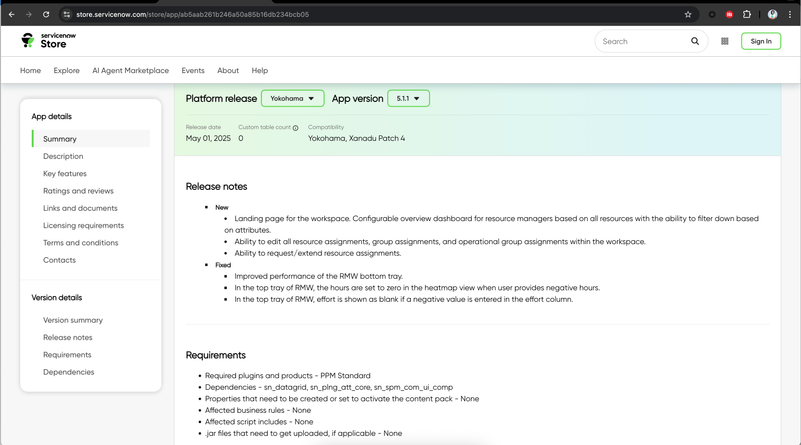Click 'Affected business rules - None'

point(258,410)
